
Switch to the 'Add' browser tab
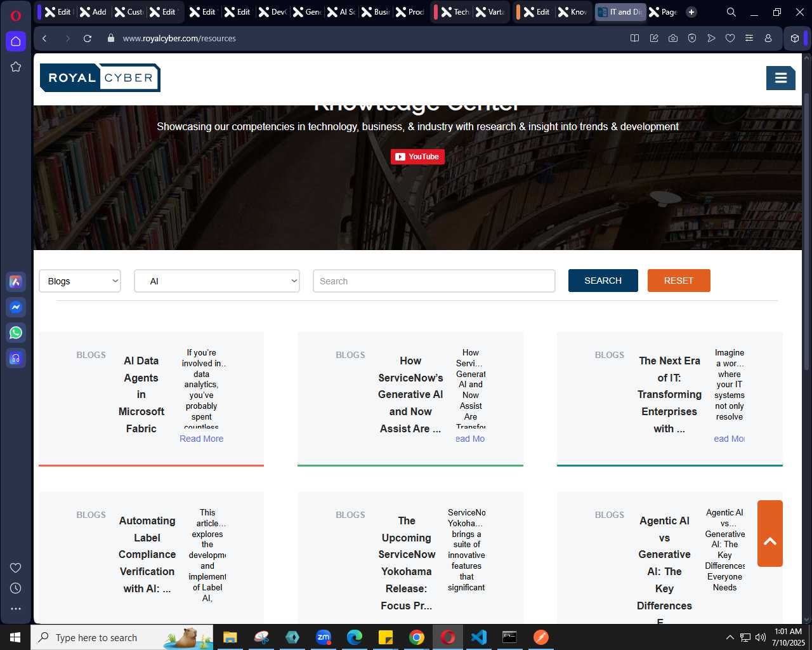(93, 12)
